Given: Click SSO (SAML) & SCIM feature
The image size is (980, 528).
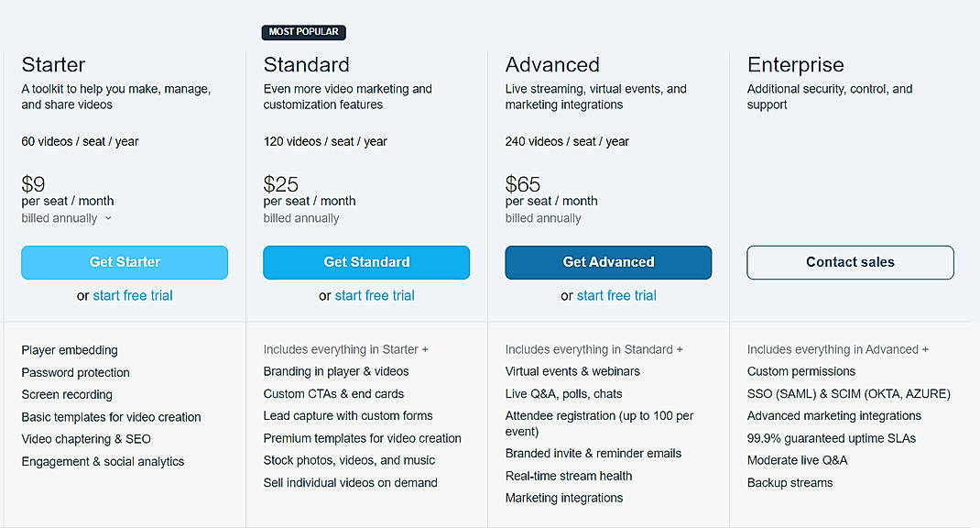Looking at the screenshot, I should pos(849,394).
